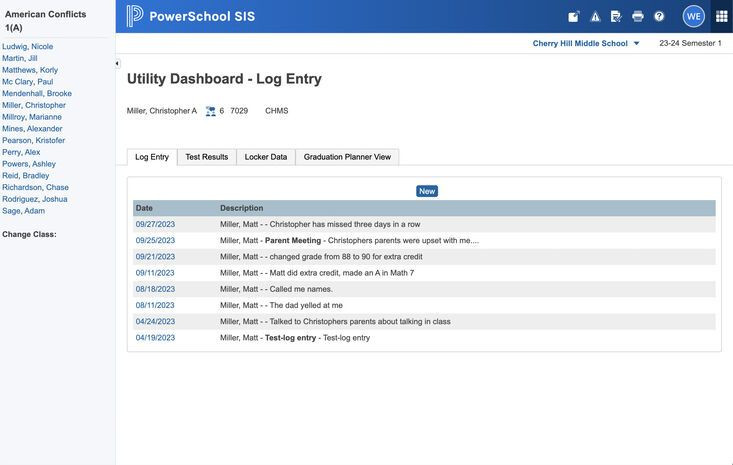Click the CHMS school abbreviation

tap(277, 111)
